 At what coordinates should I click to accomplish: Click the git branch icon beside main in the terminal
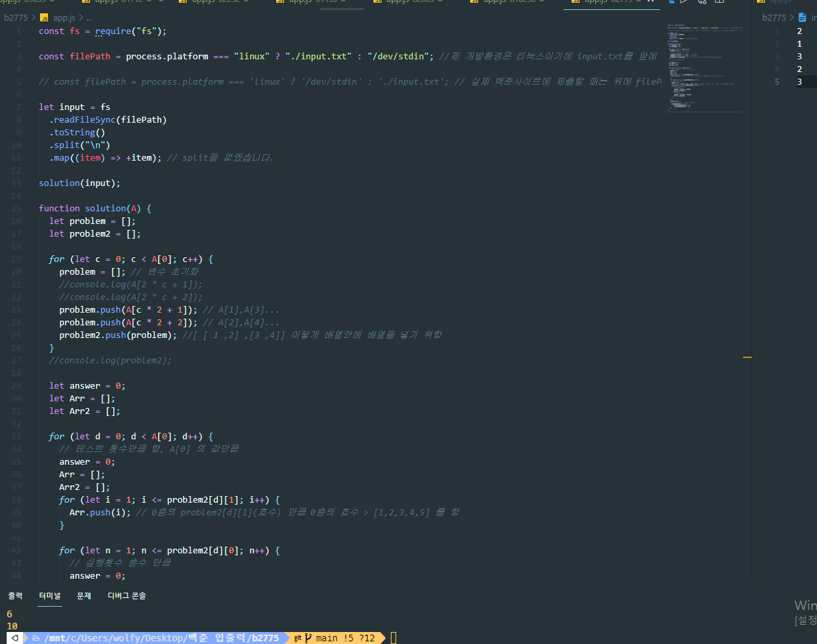tap(308, 638)
